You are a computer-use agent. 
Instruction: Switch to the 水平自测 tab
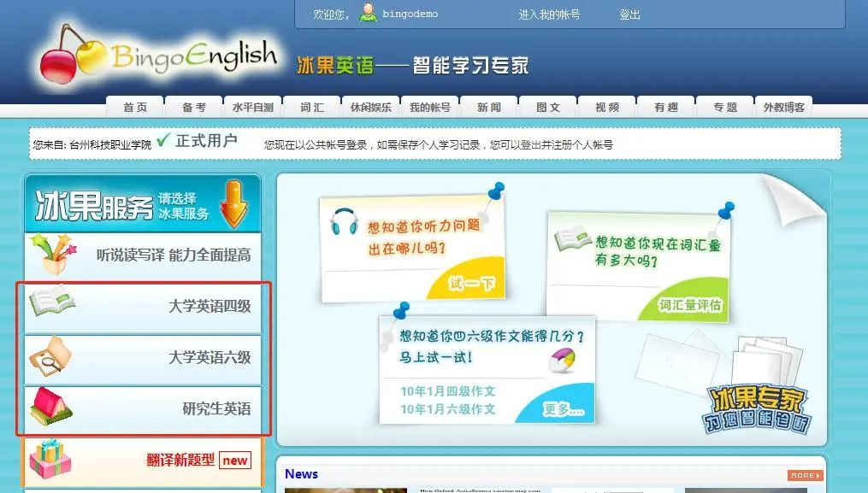click(x=253, y=107)
